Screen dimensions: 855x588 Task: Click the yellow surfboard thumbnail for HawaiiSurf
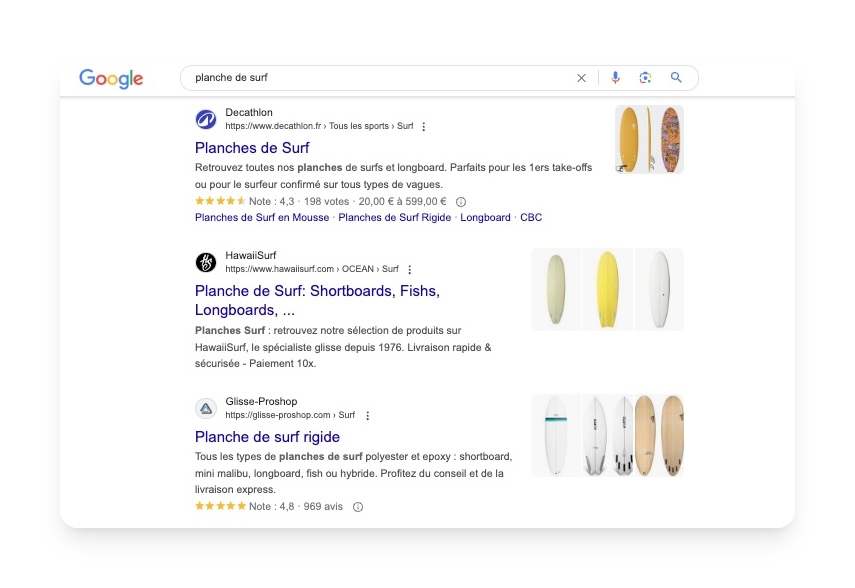[607, 289]
